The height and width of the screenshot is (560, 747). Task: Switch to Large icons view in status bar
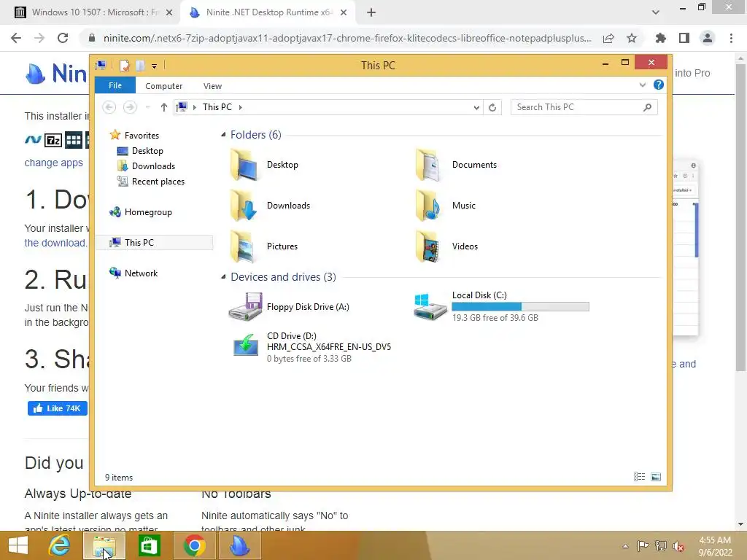pos(656,477)
